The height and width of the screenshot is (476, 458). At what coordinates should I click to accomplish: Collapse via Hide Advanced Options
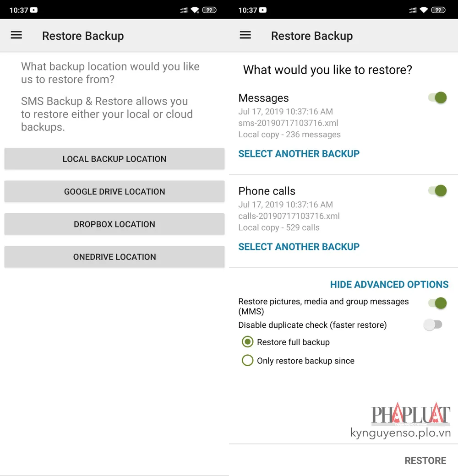389,284
